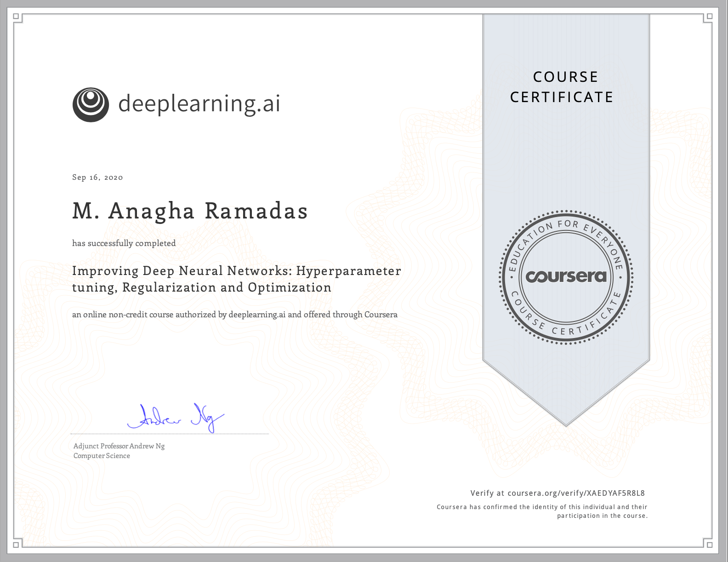Click the 'Computer Science' line under the signature
728x562 pixels.
click(x=102, y=456)
